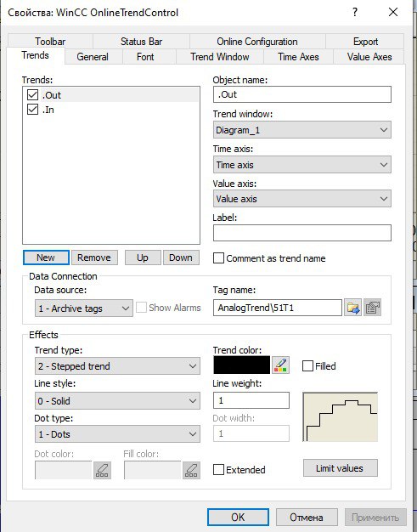Click the help question mark in title bar
This screenshot has width=417, height=532.
pyautogui.click(x=355, y=12)
